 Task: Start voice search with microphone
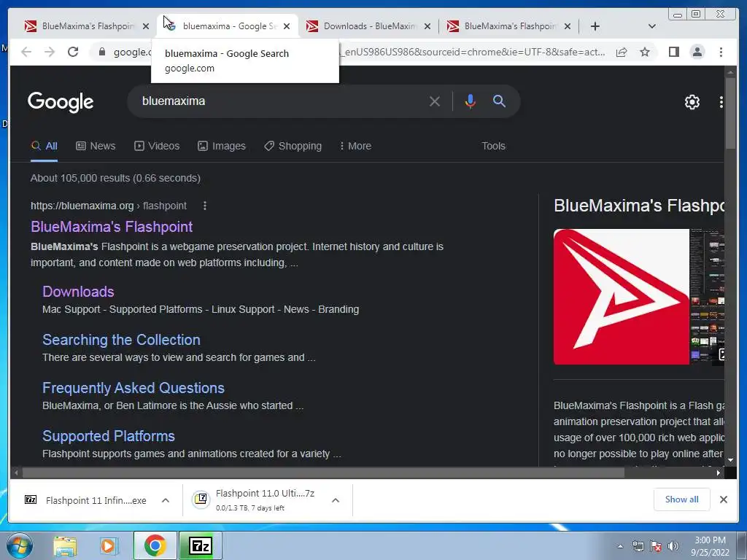click(x=470, y=101)
